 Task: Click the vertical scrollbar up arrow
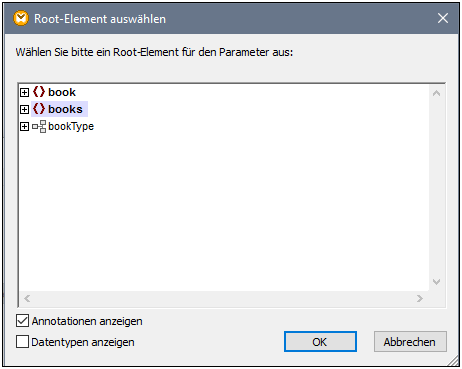pyautogui.click(x=436, y=93)
